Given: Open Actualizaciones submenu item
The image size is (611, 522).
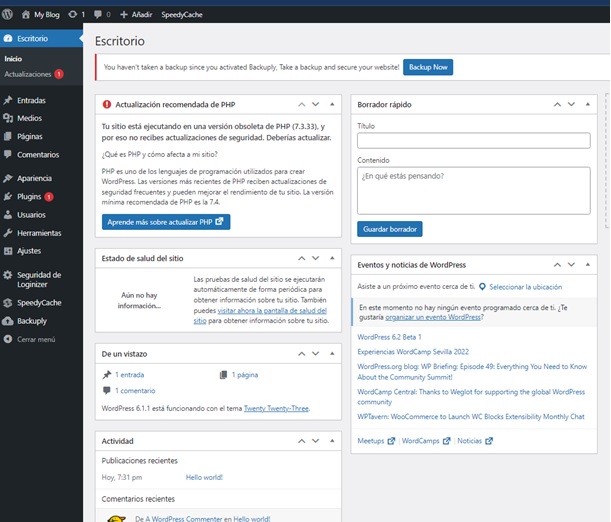Looking at the screenshot, I should pos(27,74).
